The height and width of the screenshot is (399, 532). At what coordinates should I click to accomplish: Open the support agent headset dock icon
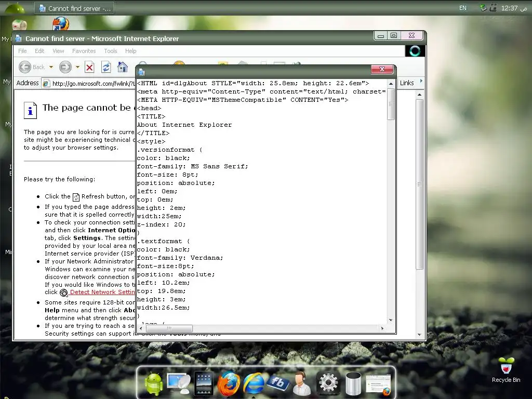coord(302,383)
